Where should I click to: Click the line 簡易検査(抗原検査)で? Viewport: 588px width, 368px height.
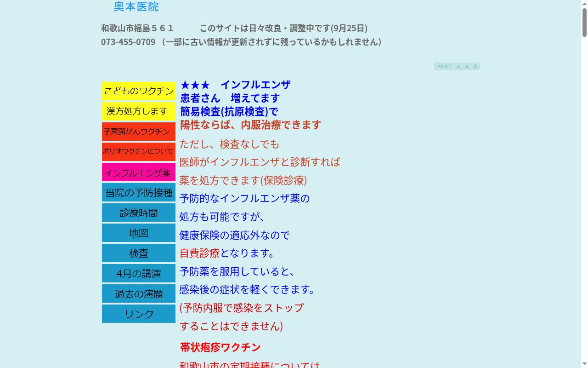pyautogui.click(x=229, y=111)
